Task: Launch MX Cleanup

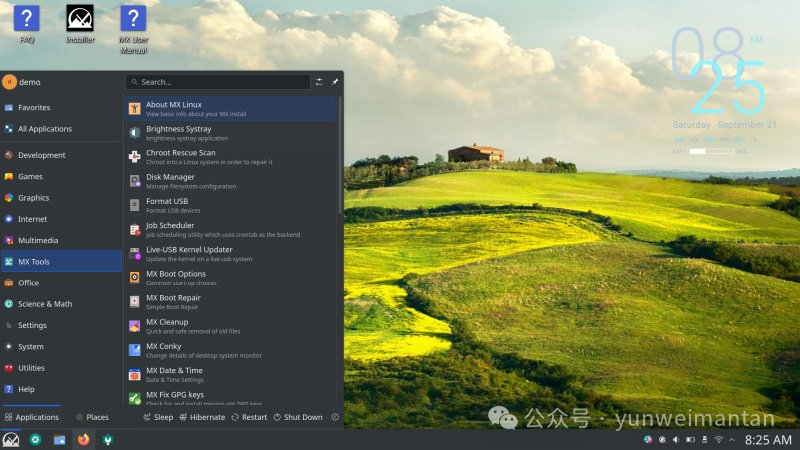Action: point(230,327)
